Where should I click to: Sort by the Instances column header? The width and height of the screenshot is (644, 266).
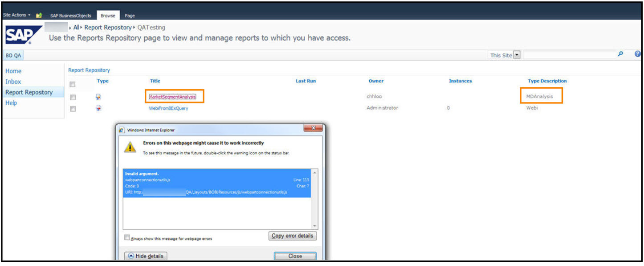point(460,81)
